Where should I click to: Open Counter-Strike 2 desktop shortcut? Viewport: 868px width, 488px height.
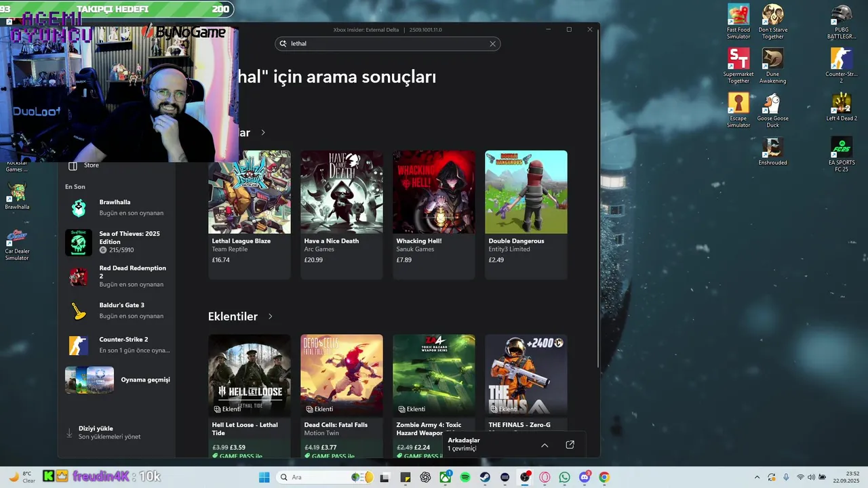pos(842,66)
